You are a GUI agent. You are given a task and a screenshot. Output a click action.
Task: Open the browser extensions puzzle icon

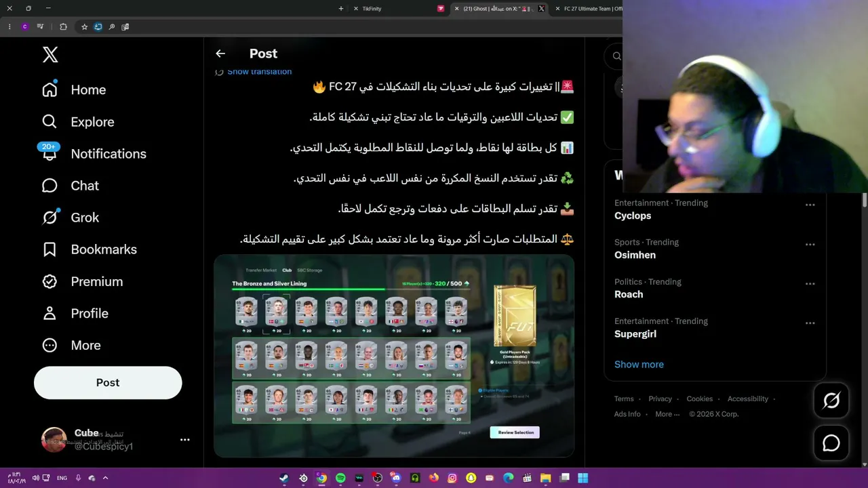tap(64, 27)
